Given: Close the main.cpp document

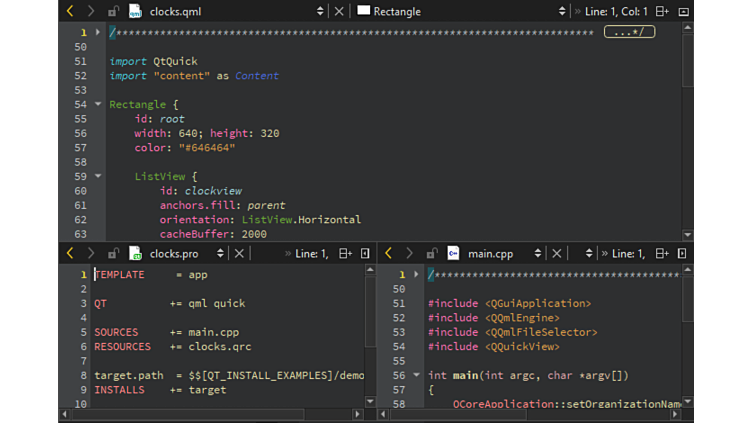Looking at the screenshot, I should click(x=557, y=254).
